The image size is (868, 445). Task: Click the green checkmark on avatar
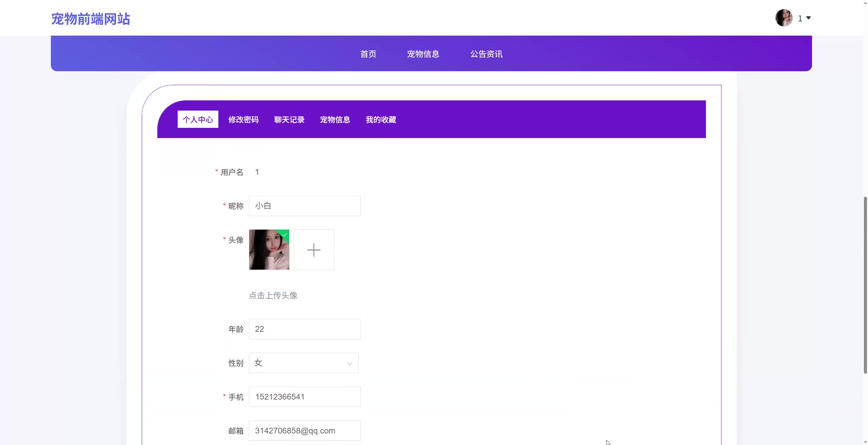click(x=285, y=234)
